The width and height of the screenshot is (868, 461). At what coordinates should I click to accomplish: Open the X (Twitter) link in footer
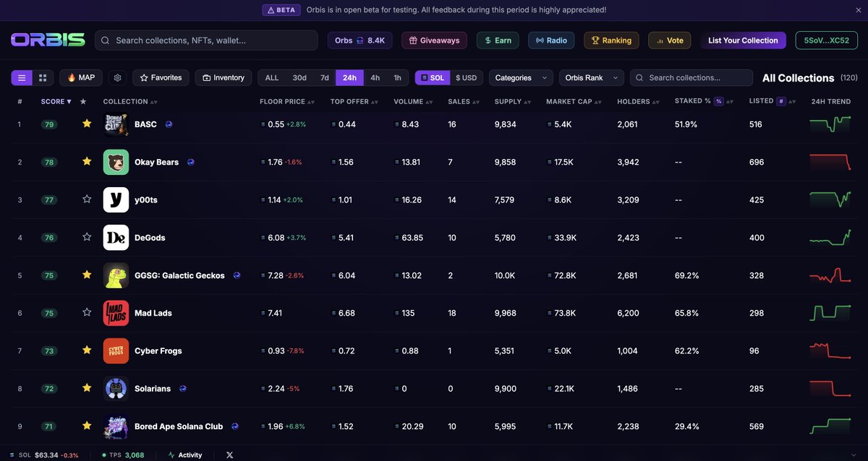(x=229, y=454)
